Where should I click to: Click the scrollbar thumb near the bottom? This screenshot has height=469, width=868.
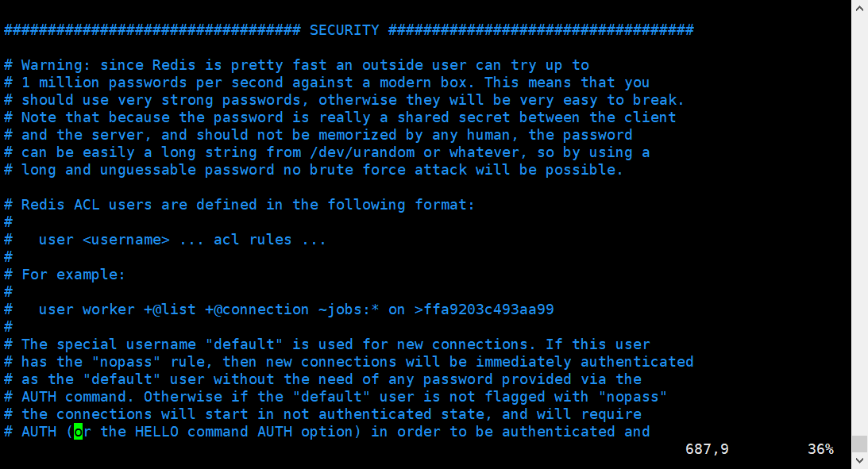859,443
